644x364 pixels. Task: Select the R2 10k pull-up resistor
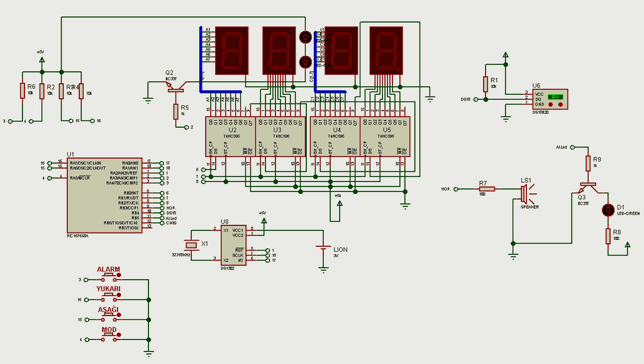[x=42, y=91]
